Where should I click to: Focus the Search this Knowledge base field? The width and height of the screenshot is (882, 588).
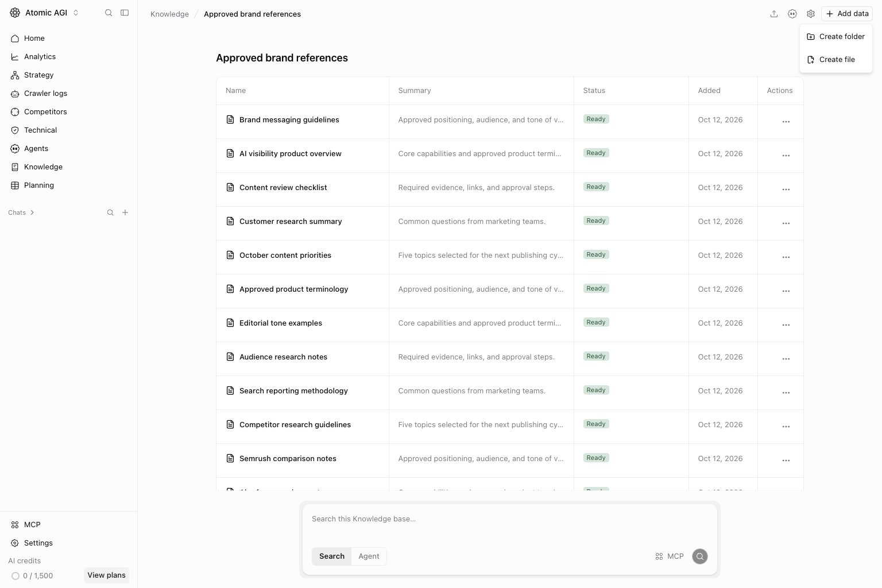coord(510,519)
